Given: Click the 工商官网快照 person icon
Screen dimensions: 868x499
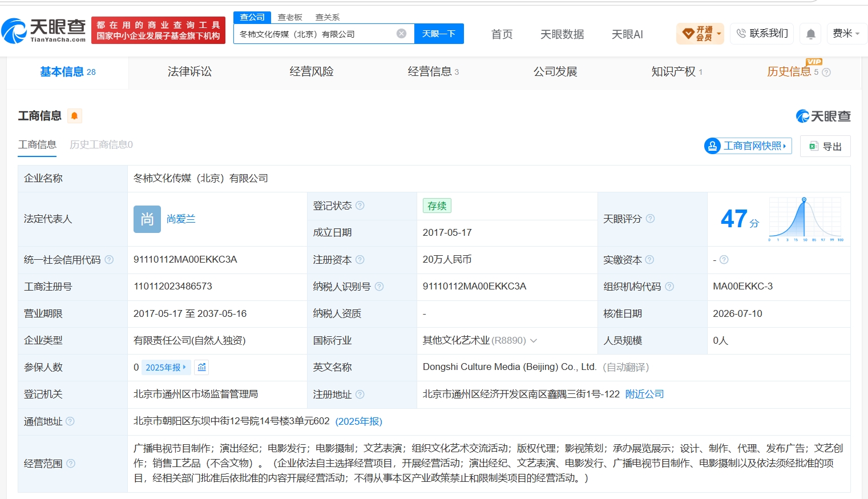Looking at the screenshot, I should coord(712,146).
